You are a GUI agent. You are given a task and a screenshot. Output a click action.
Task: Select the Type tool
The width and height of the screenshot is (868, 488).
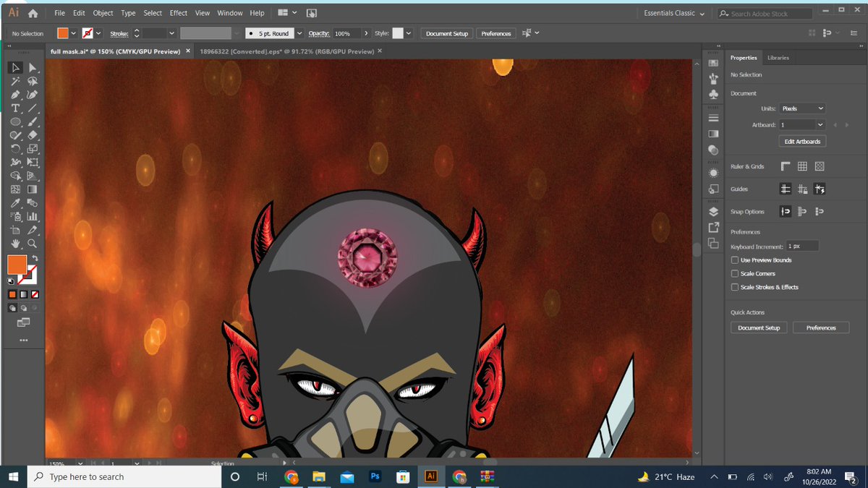pyautogui.click(x=15, y=108)
